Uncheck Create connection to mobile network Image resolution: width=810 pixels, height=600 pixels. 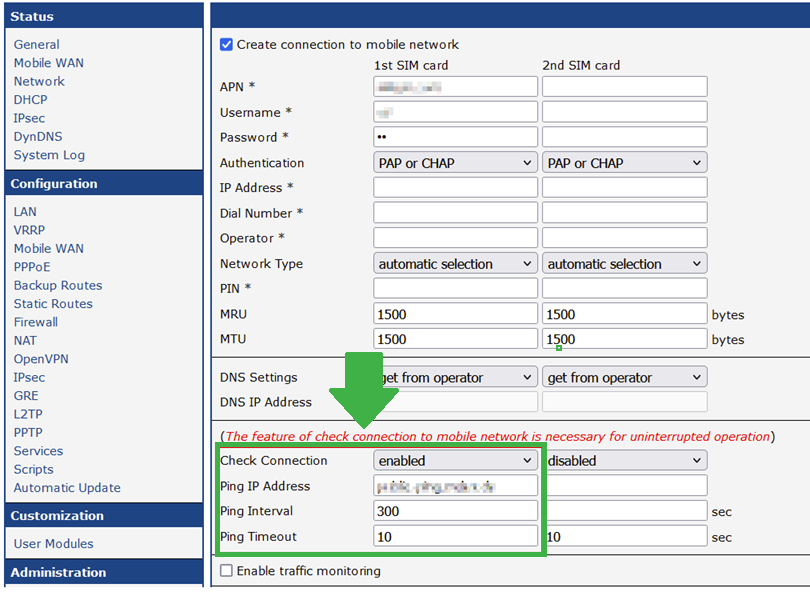[224, 44]
